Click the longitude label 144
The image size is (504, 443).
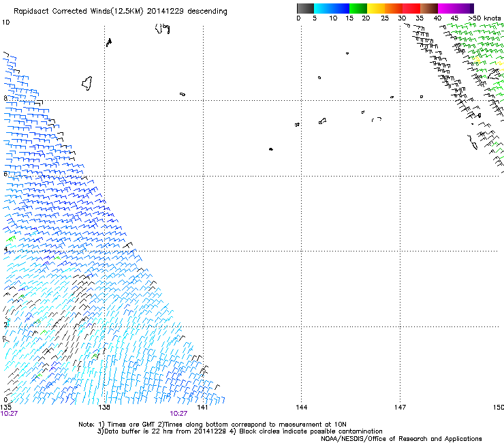302,408
